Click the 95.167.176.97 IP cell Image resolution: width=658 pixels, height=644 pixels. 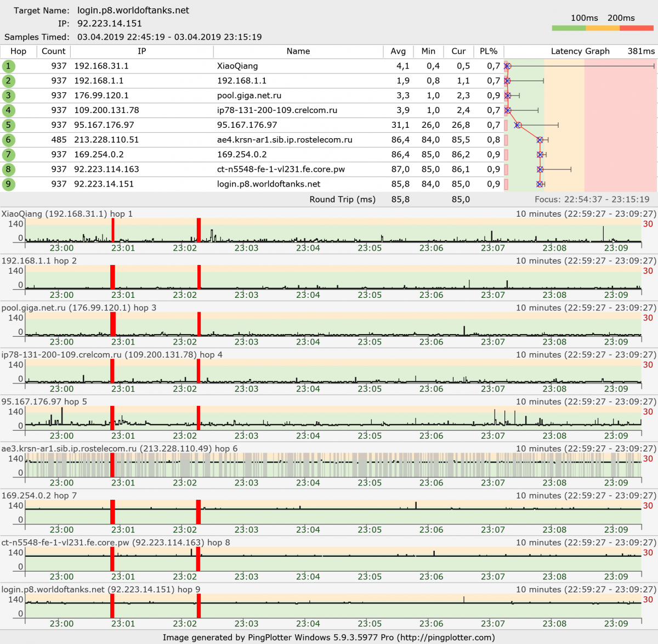coord(104,125)
